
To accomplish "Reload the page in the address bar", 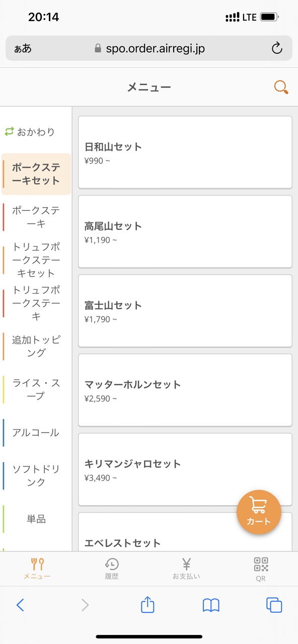I will pyautogui.click(x=277, y=48).
